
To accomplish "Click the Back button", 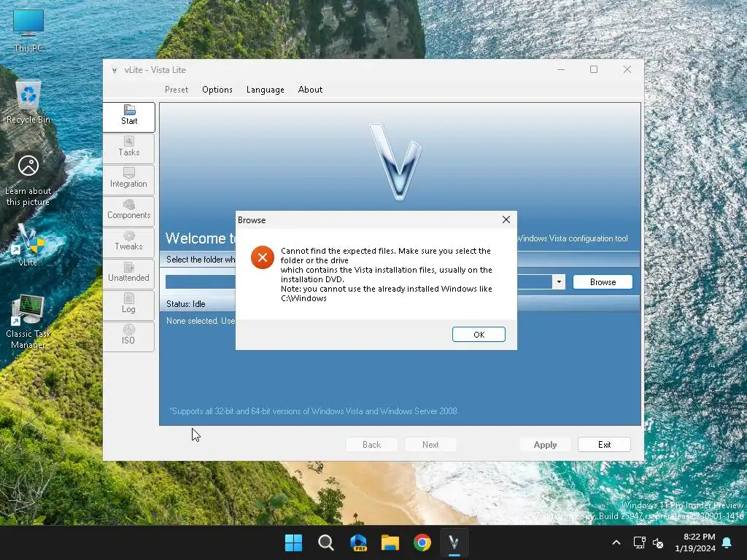I will [371, 444].
